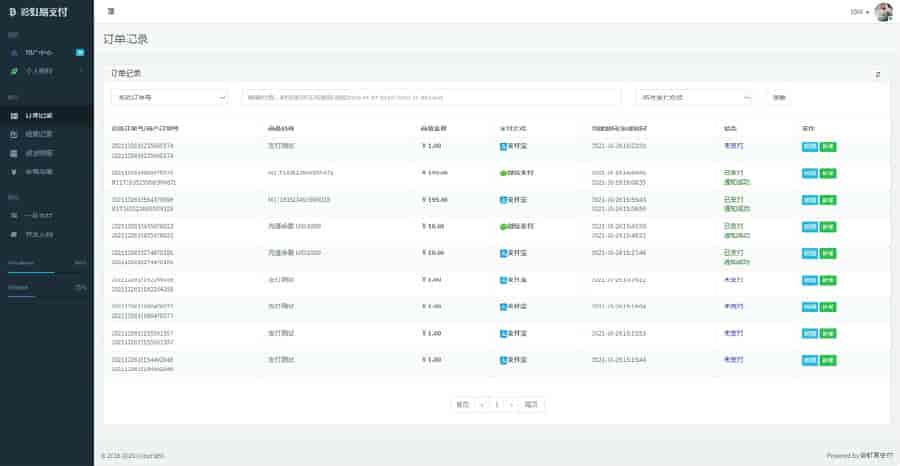Click the hamburger menu icon in top bar
The width and height of the screenshot is (900, 466).
(x=110, y=11)
